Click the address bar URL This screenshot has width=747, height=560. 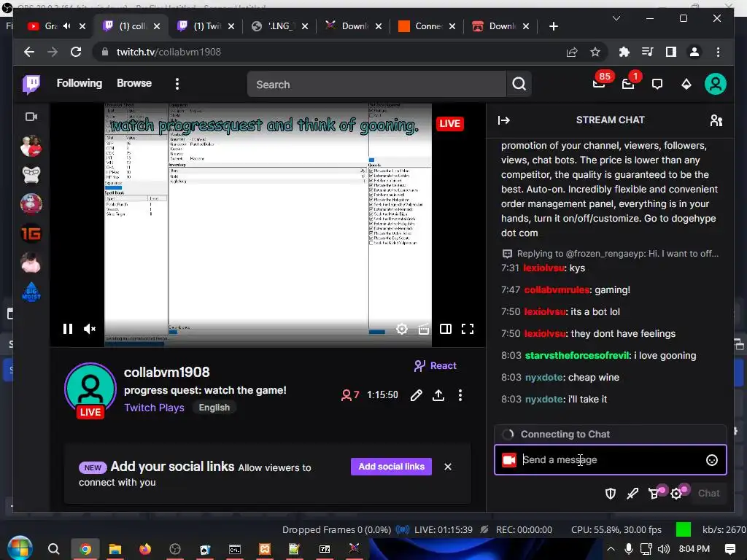pos(169,52)
